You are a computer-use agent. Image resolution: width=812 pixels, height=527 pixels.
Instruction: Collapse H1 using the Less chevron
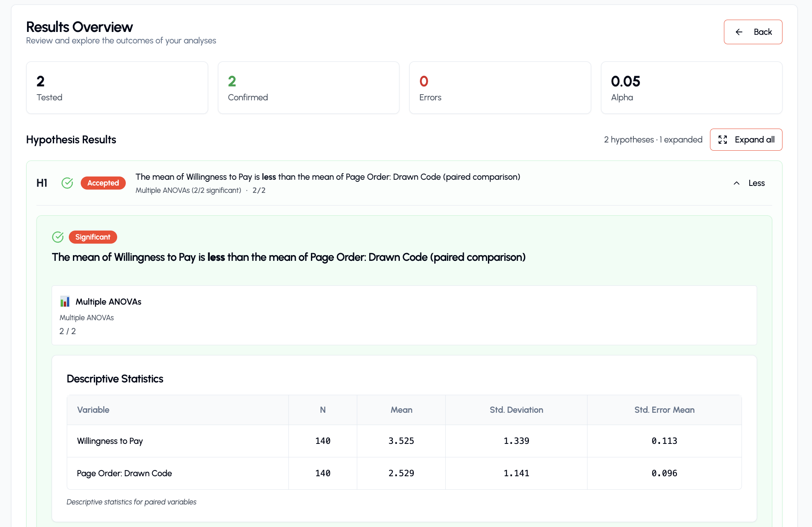(749, 183)
